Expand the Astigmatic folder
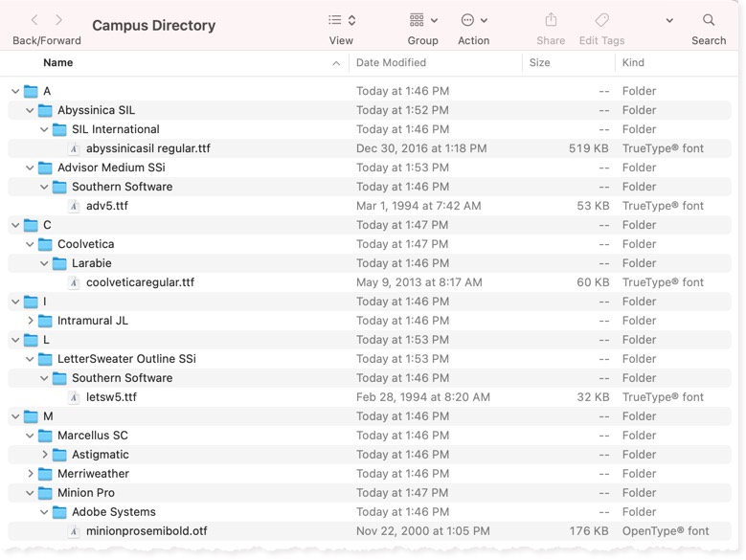Screen dimensions: 746x560 (45, 455)
